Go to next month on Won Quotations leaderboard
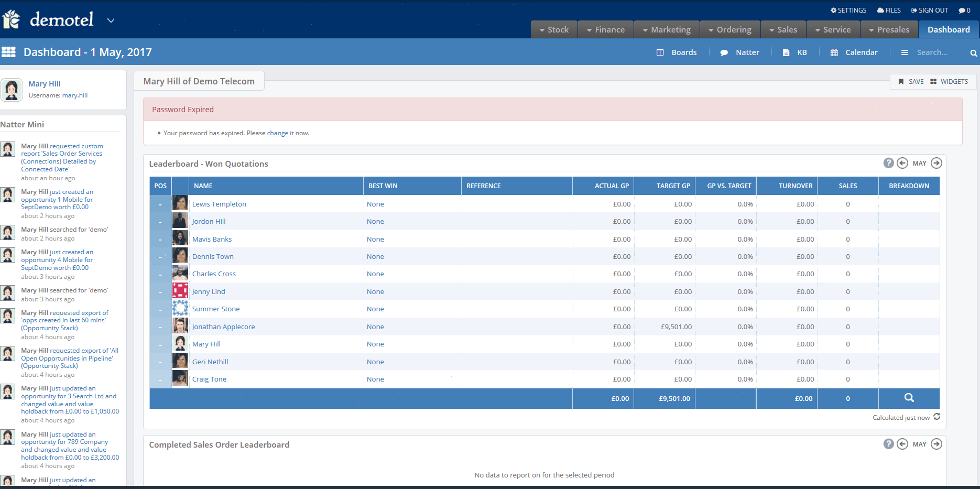 click(x=937, y=163)
